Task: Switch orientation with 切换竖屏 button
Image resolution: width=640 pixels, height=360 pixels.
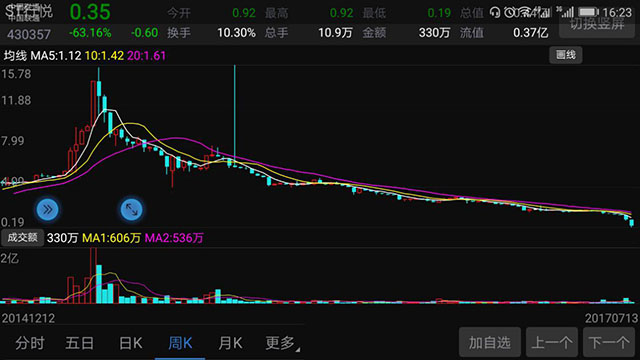Action: pyautogui.click(x=597, y=24)
